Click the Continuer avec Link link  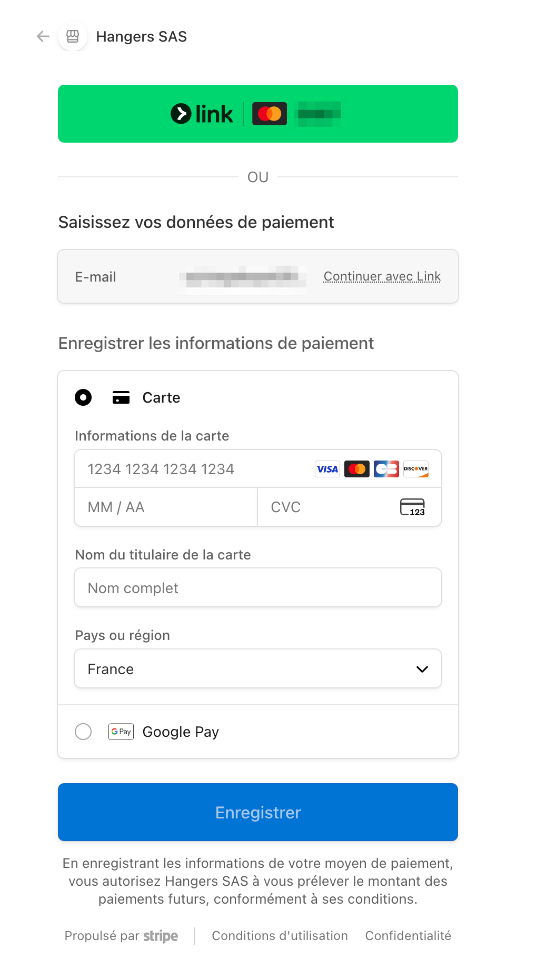pyautogui.click(x=382, y=276)
